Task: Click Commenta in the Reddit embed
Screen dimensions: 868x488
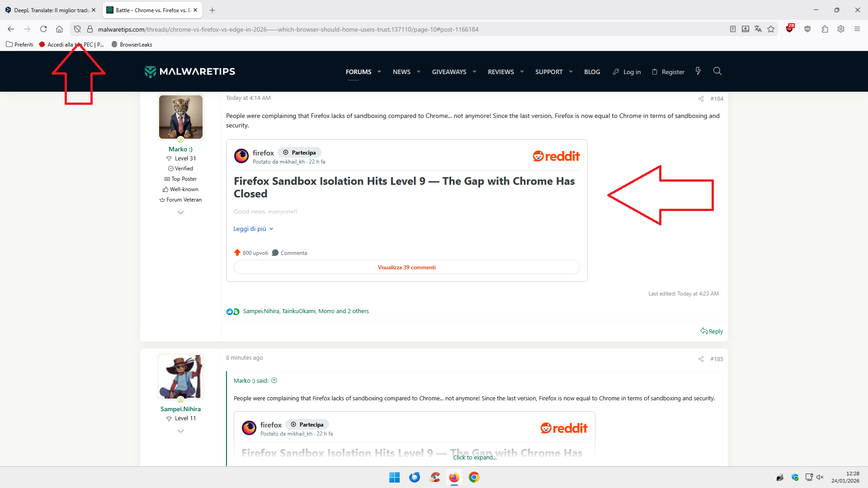Action: coord(289,253)
